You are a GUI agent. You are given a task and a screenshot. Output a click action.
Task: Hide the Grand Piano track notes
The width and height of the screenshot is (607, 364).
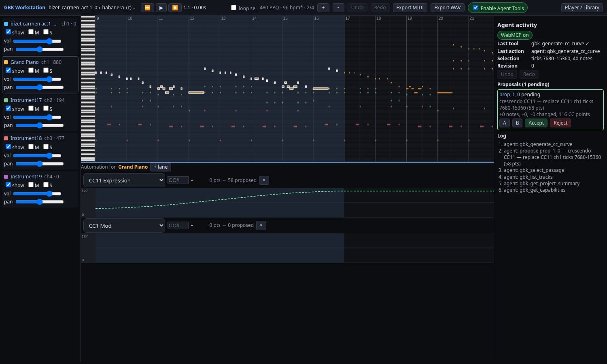click(x=8, y=70)
